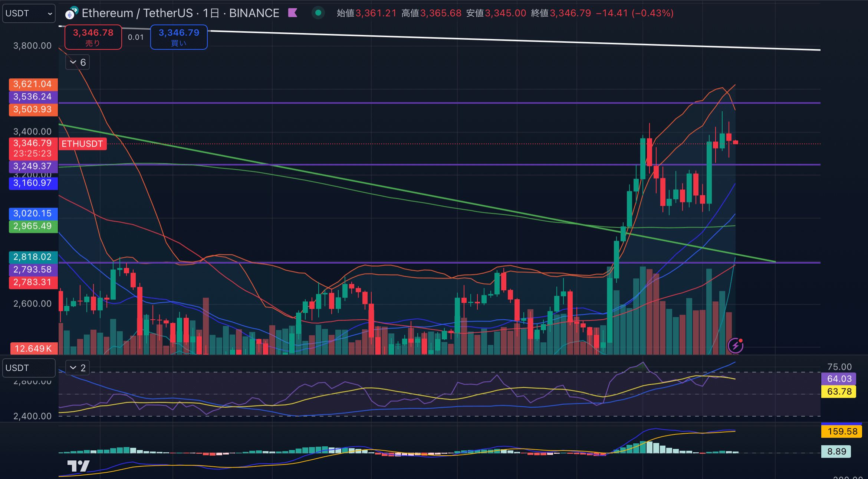Click the purple lightning bolt icon
868x479 pixels.
(x=735, y=345)
